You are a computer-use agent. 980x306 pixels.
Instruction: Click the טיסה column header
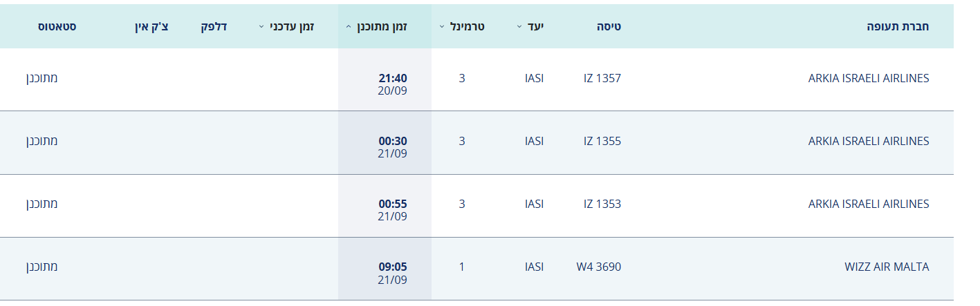click(x=609, y=27)
